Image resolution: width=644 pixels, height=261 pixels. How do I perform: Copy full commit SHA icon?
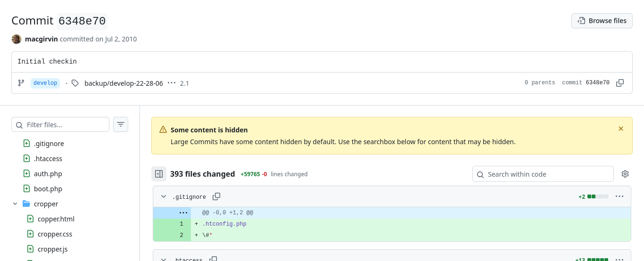(620, 83)
